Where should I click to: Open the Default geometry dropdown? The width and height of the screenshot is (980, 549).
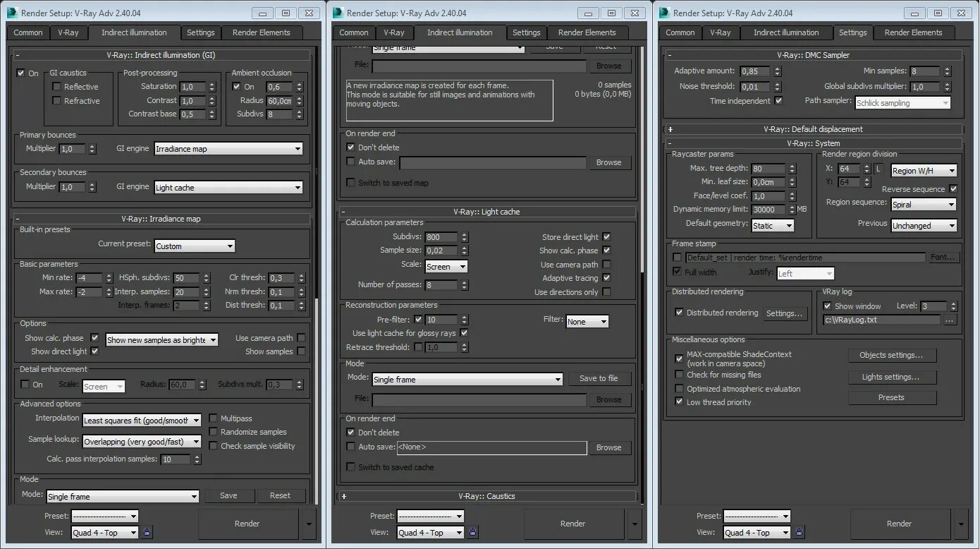773,226
